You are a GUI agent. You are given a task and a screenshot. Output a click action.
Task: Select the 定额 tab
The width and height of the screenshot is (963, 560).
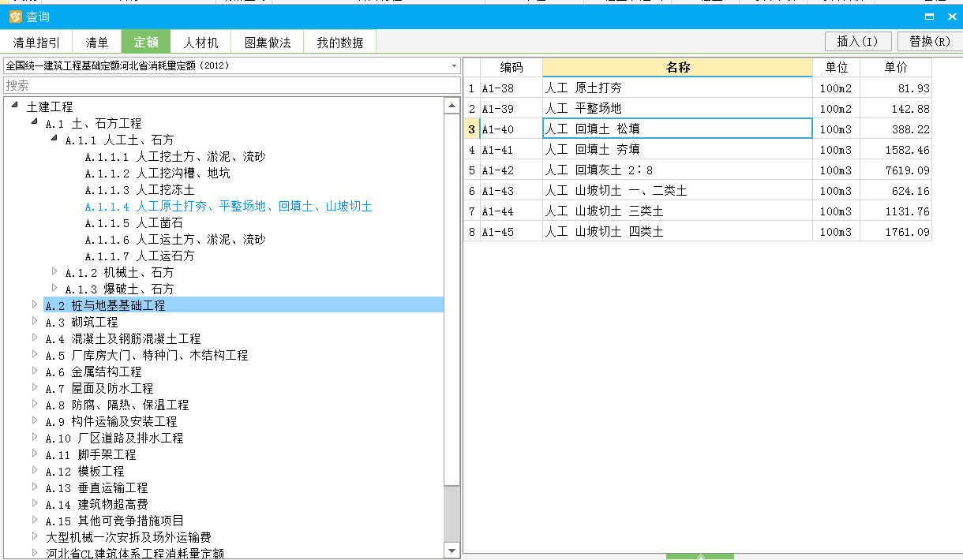146,43
